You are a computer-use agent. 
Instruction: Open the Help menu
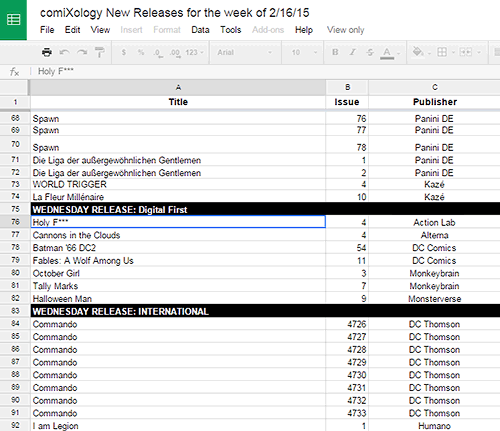(304, 30)
